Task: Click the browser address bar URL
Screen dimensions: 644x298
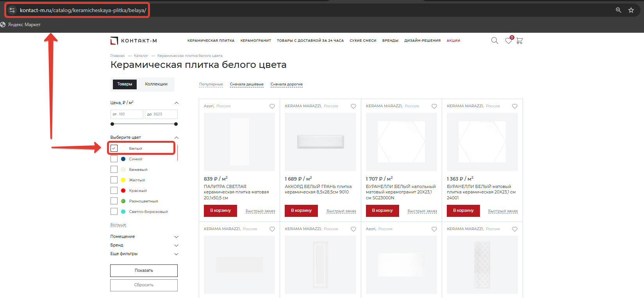Action: (83, 10)
